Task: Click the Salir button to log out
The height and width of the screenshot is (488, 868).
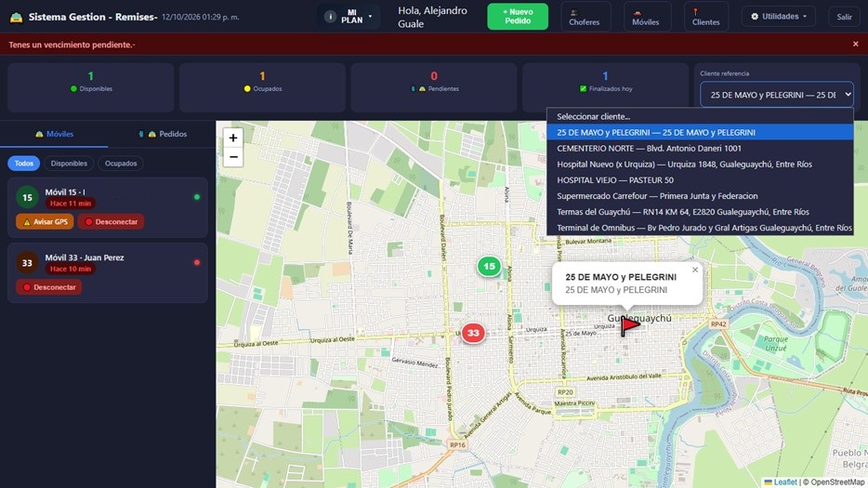Action: click(x=844, y=17)
